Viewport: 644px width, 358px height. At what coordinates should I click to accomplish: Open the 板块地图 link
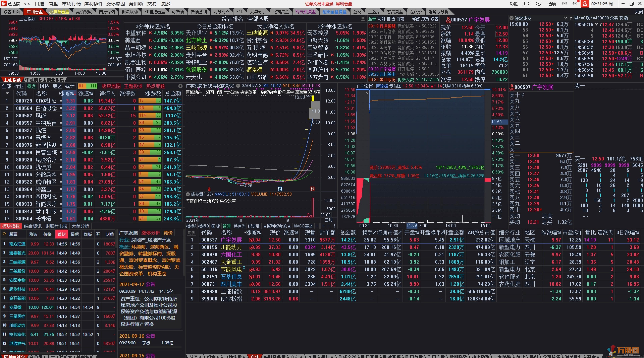[111, 86]
